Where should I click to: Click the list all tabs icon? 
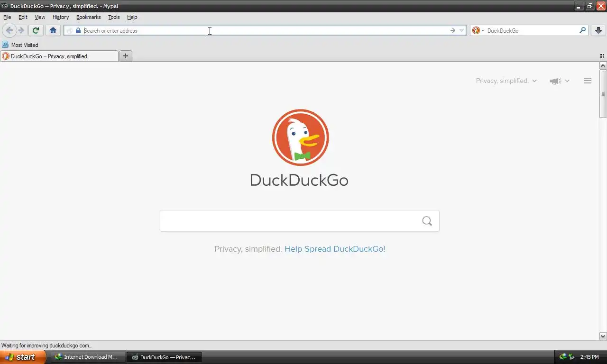tap(602, 56)
